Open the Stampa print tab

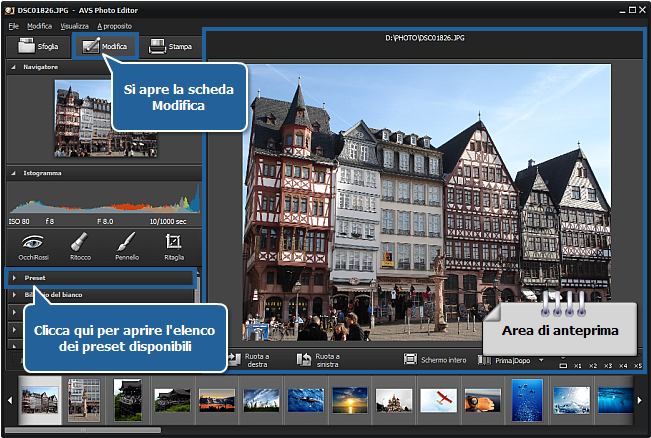click(170, 46)
